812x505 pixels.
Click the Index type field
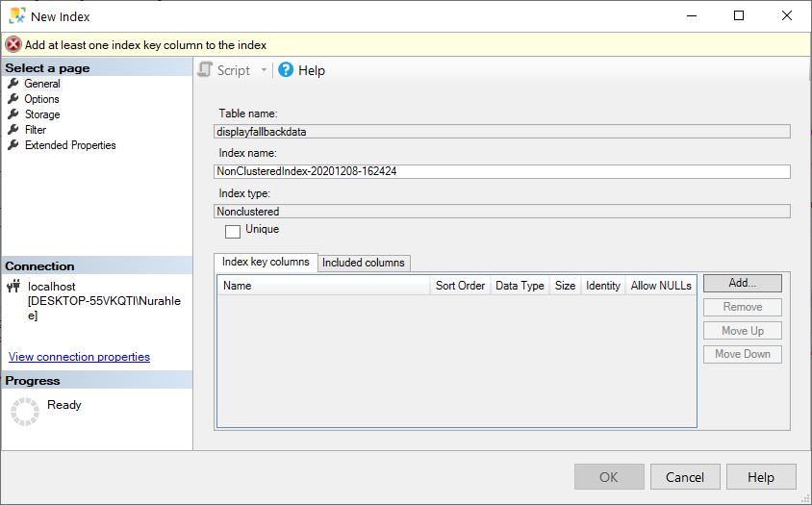click(502, 212)
